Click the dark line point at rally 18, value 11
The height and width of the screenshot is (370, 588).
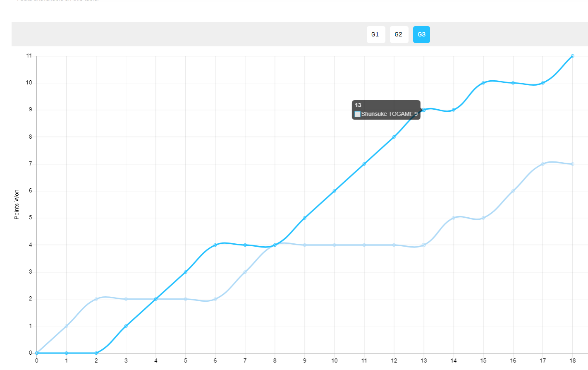tap(572, 56)
